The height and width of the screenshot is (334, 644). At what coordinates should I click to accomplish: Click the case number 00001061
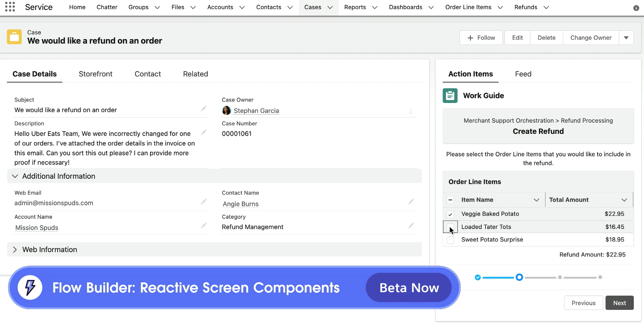237,134
